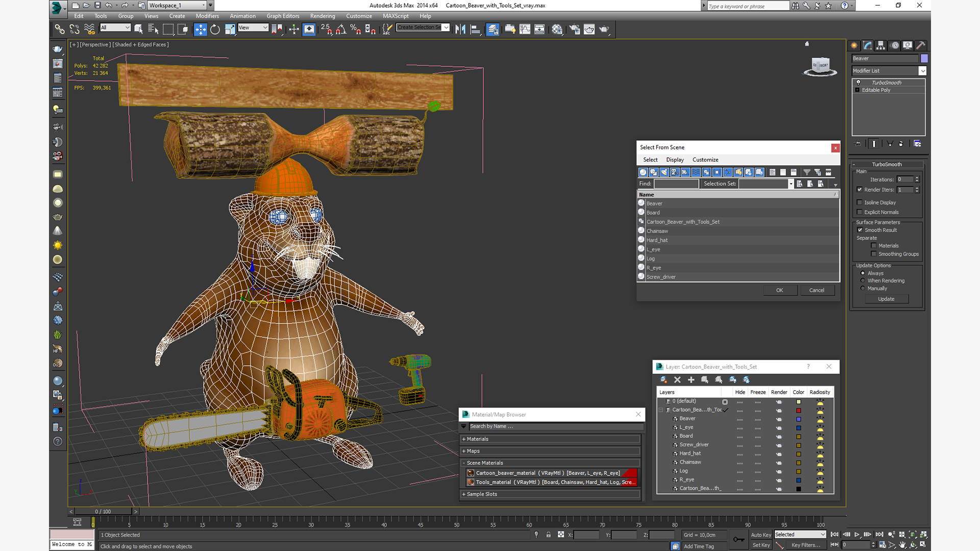Switch to the Utilities panel hammer icon
The image size is (980, 551).
click(x=921, y=45)
